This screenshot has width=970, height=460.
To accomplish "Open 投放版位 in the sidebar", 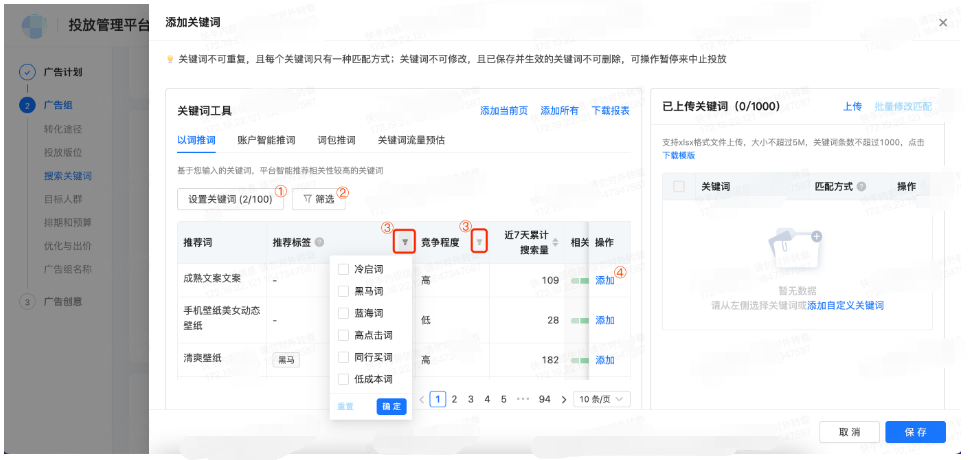I will (x=62, y=152).
